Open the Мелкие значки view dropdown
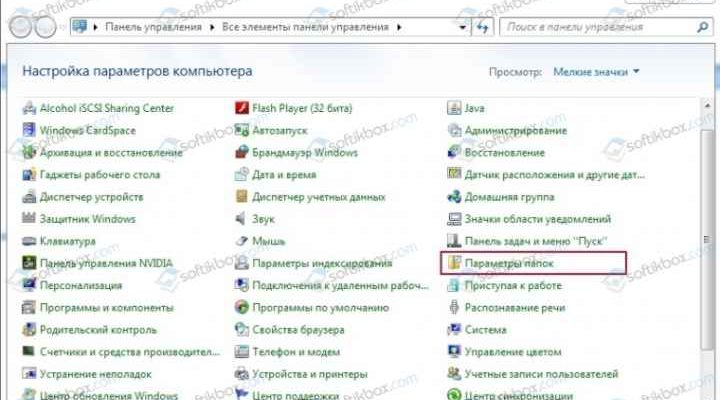 click(596, 72)
